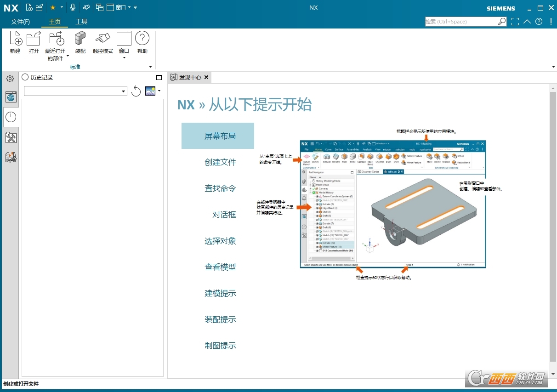Open the title bar 窗口 dropdown
Viewport: 557px width, 392px height.
point(121,7)
